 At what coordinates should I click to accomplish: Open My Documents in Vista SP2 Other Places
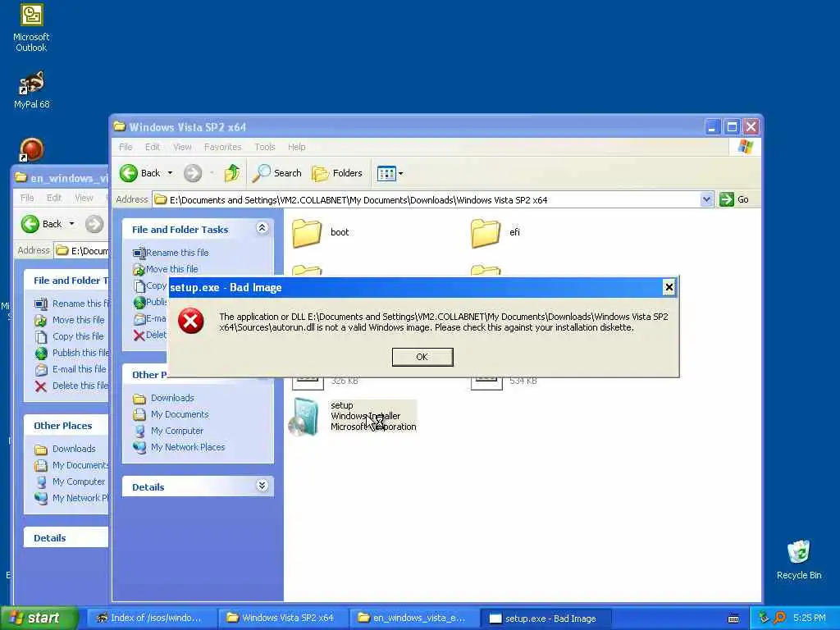[171, 414]
